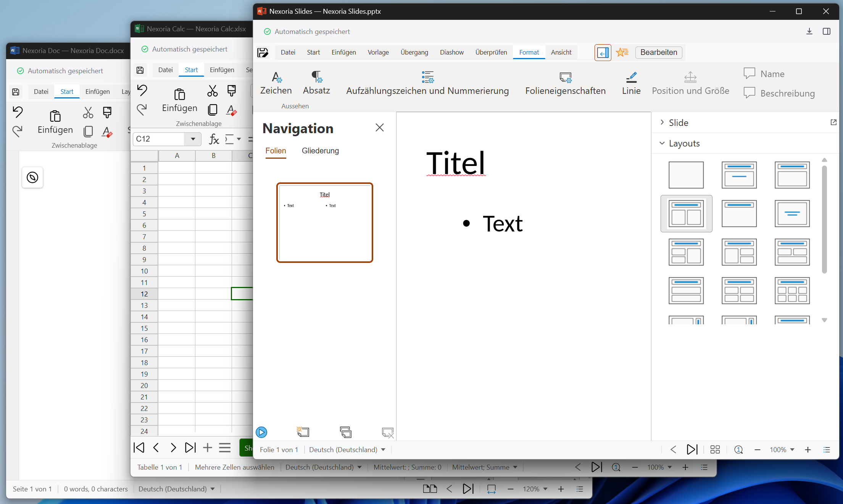
Task: Click the fit-width icon in Doc status bar
Action: pos(491,489)
